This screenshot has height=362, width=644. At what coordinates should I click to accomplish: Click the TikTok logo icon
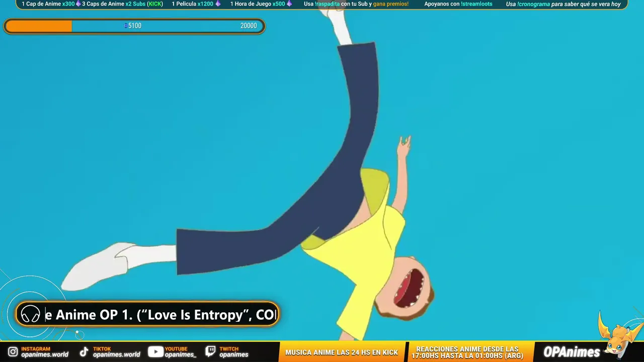coord(84,352)
